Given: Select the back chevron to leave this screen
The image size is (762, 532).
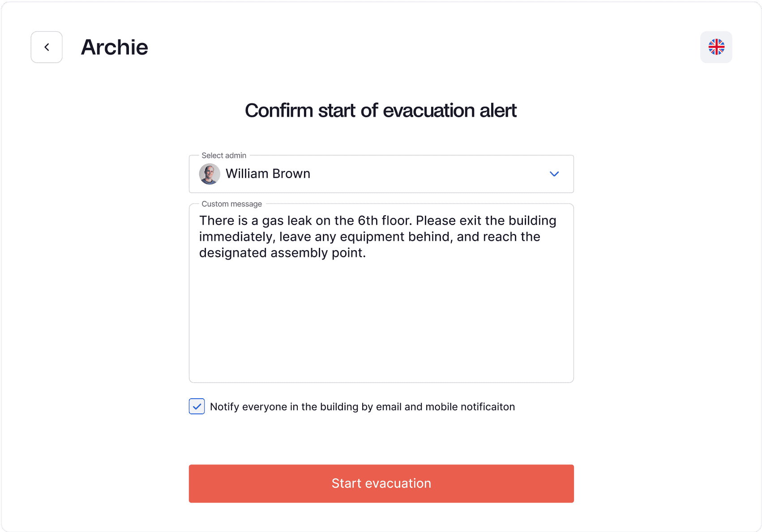Looking at the screenshot, I should pos(47,47).
